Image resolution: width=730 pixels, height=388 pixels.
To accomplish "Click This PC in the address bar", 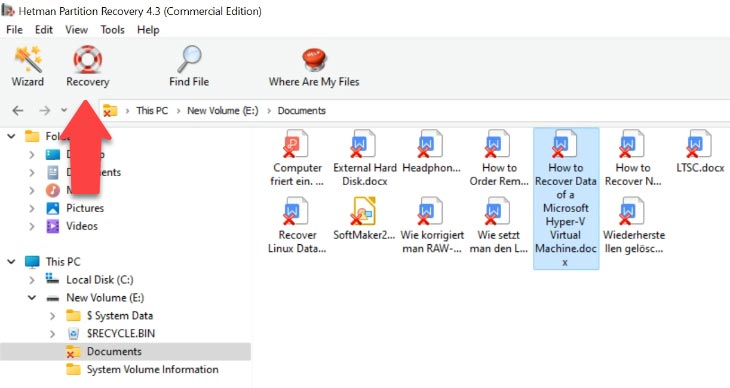I will coord(152,110).
